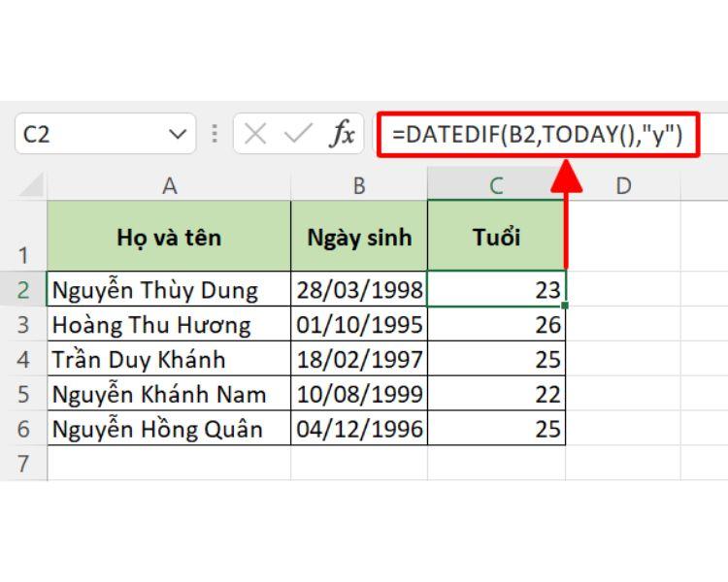This screenshot has width=728, height=582.
Task: Select cell 'Nguyễn Khánh Nam'
Action: click(x=169, y=394)
